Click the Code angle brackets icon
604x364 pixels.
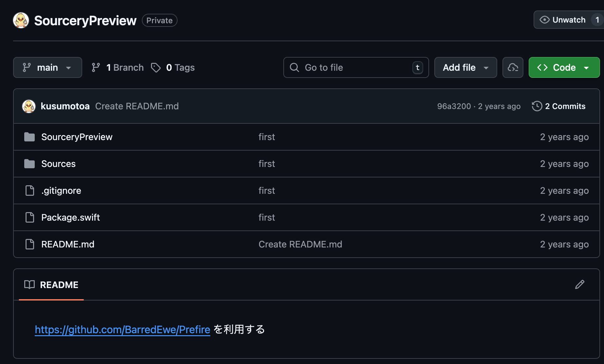[x=542, y=67]
